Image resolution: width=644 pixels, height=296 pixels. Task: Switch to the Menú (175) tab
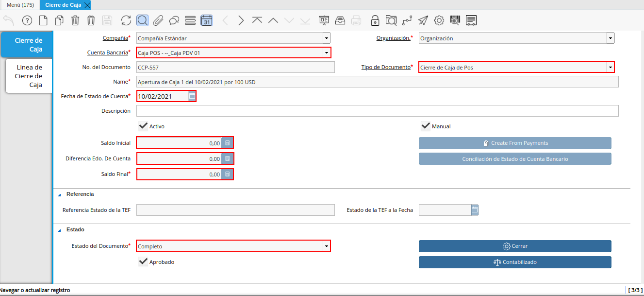click(x=20, y=5)
